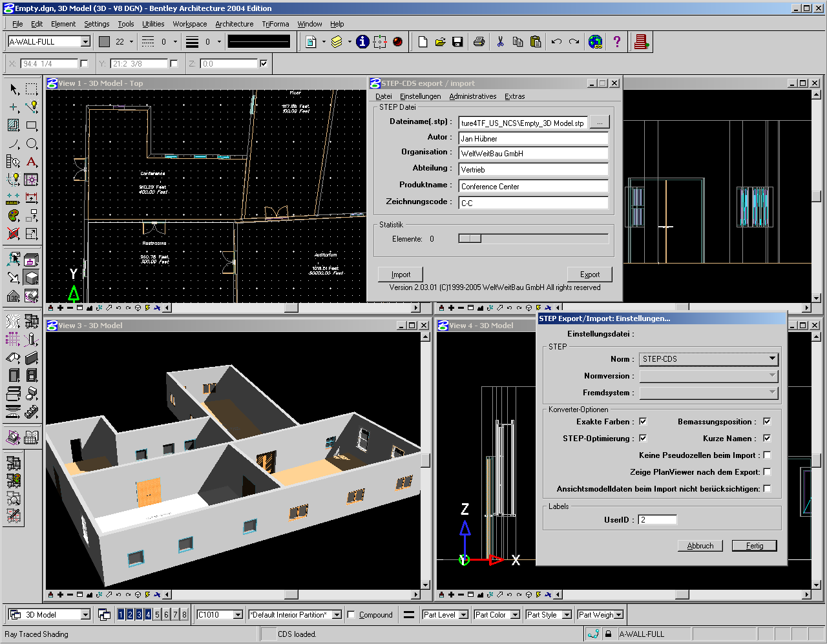
Task: Click the Undo arrow icon
Action: pos(556,42)
